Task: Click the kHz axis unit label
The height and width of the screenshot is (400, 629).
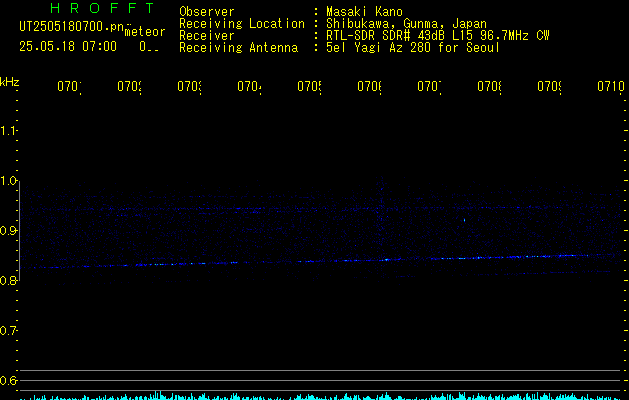Action: click(x=10, y=82)
